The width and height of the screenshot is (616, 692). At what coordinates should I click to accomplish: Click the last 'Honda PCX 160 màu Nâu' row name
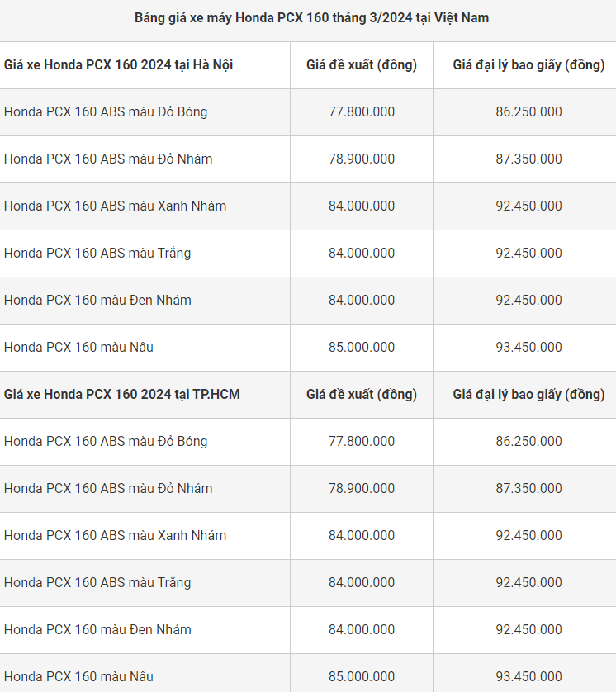78,676
